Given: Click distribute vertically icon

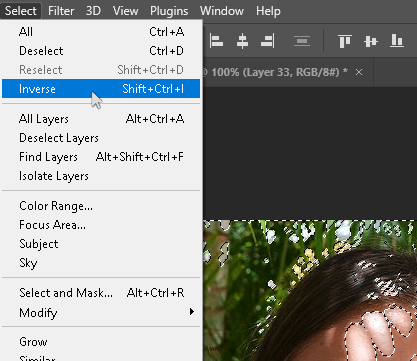Looking at the screenshot, I should click(x=302, y=41).
